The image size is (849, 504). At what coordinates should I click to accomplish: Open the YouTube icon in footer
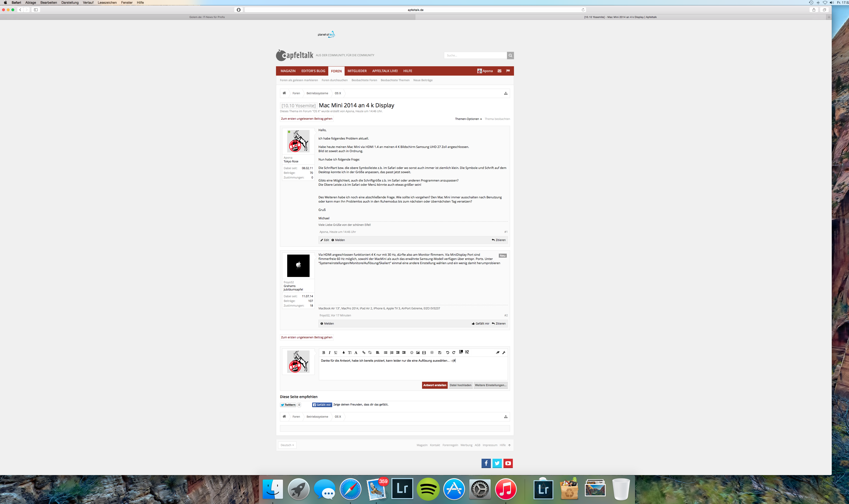click(x=508, y=463)
